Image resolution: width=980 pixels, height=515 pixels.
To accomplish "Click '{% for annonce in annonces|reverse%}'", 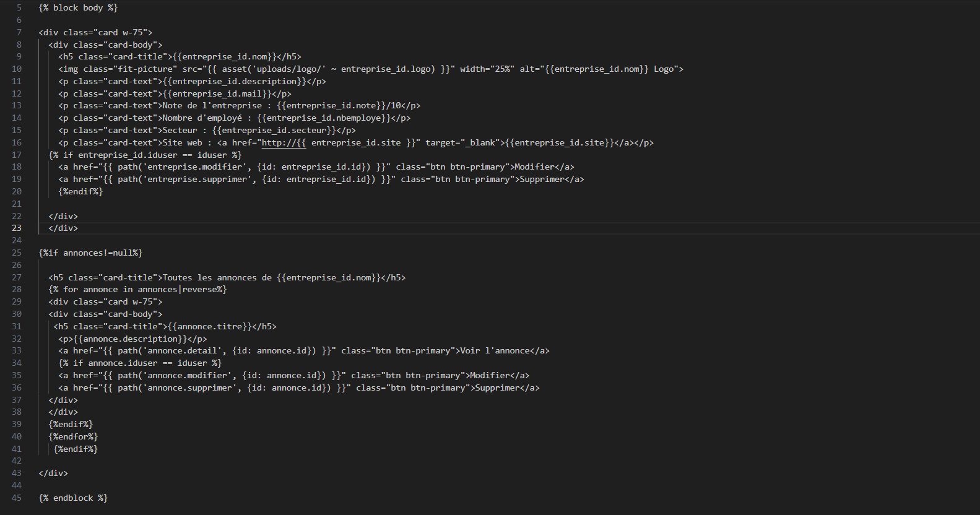I will click(x=137, y=289).
